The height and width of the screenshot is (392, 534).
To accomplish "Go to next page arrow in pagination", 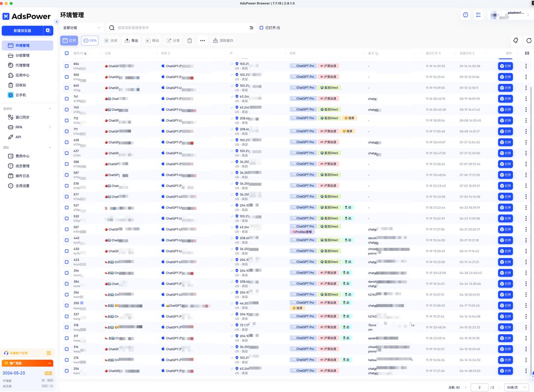I will (x=499, y=388).
